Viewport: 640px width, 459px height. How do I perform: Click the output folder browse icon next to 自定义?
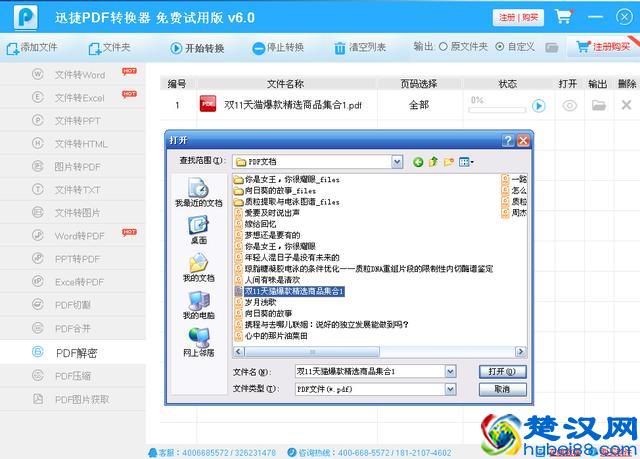pos(551,48)
